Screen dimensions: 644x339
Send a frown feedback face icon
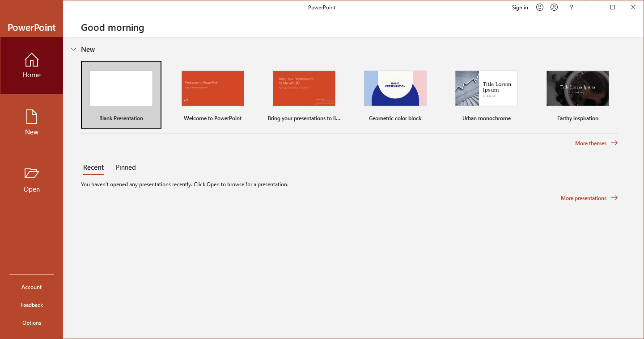click(x=554, y=7)
